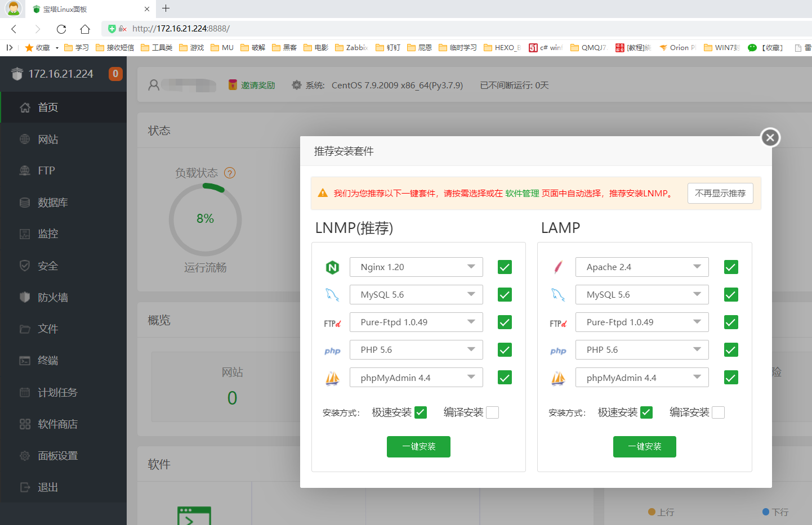Expand the LAMP Apache 2.4 version dropdown
Image resolution: width=812 pixels, height=525 pixels.
click(x=642, y=267)
